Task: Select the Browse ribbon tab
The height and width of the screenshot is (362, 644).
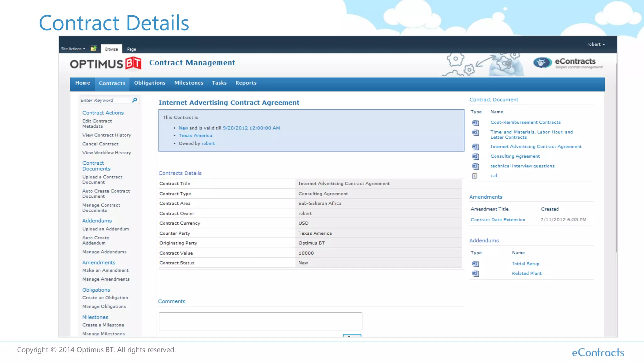Action: [x=111, y=49]
